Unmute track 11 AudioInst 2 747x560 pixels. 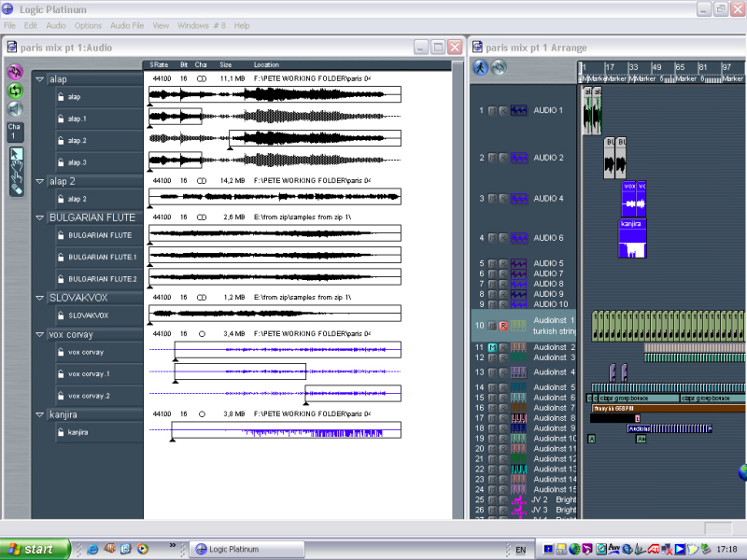pyautogui.click(x=492, y=347)
